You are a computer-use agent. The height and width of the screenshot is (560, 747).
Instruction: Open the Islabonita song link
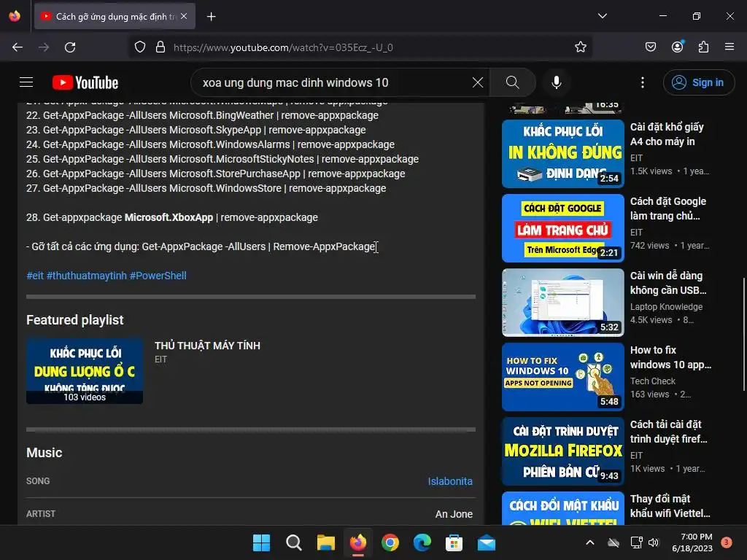[x=450, y=481]
